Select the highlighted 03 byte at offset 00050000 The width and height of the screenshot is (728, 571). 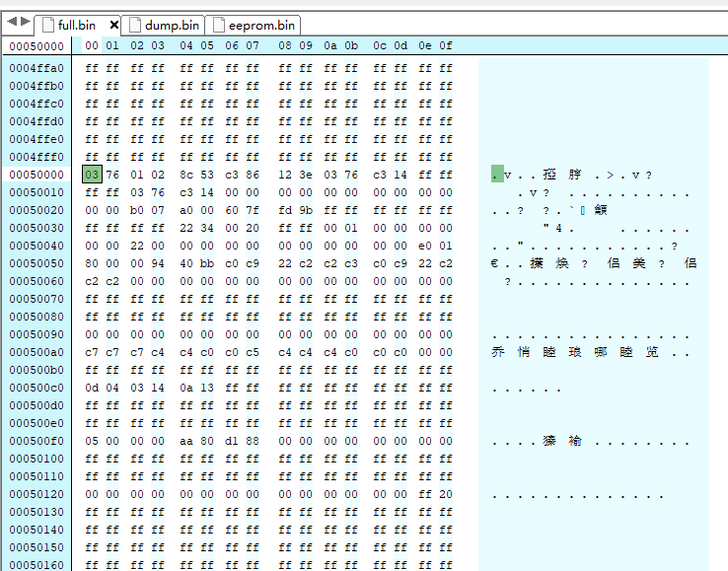point(92,175)
